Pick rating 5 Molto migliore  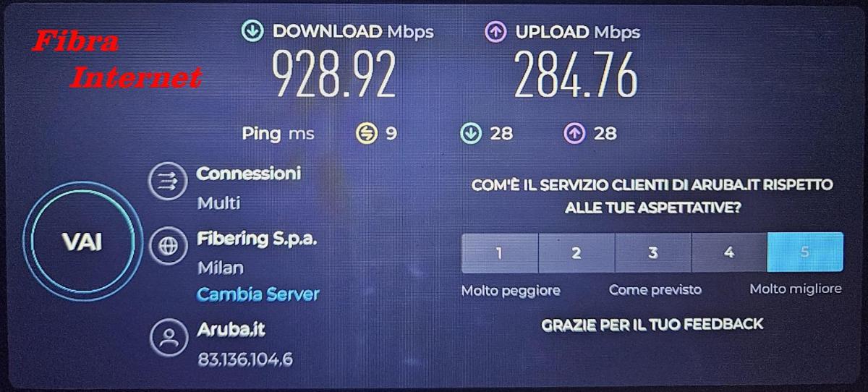tap(805, 252)
